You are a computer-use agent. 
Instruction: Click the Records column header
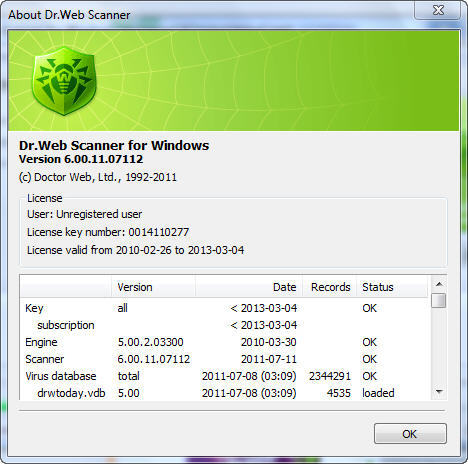point(330,287)
